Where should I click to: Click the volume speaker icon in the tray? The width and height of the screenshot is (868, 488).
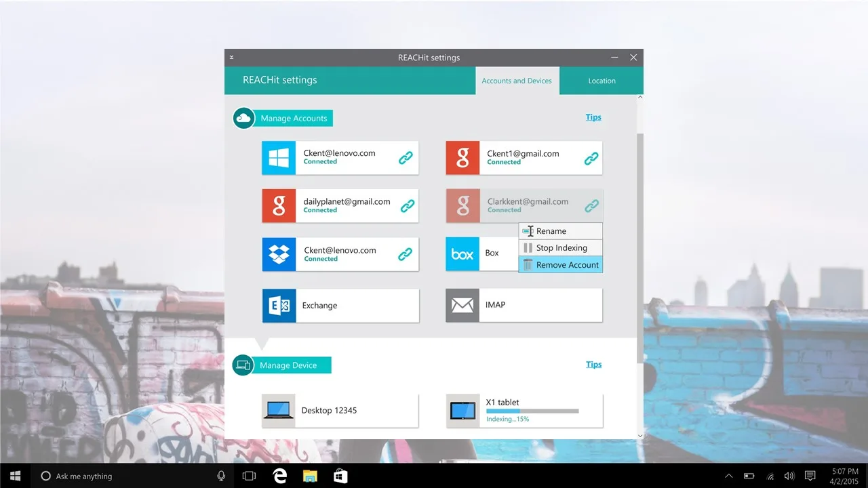(x=789, y=476)
